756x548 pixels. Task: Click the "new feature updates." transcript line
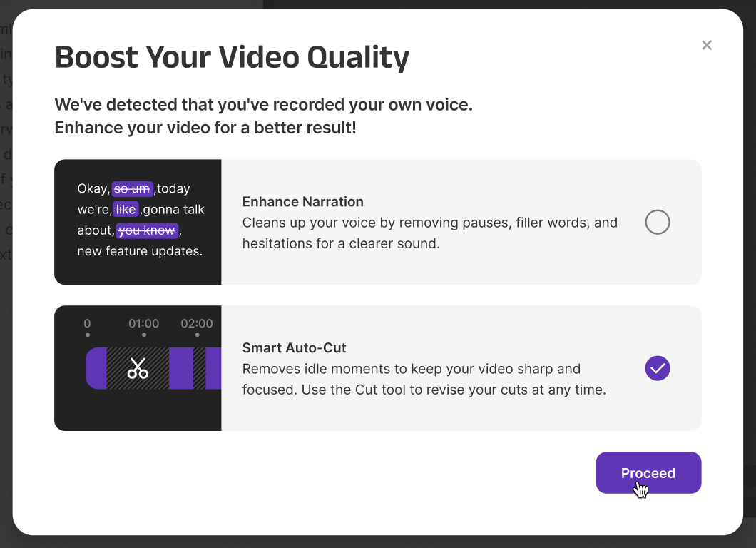pyautogui.click(x=140, y=251)
